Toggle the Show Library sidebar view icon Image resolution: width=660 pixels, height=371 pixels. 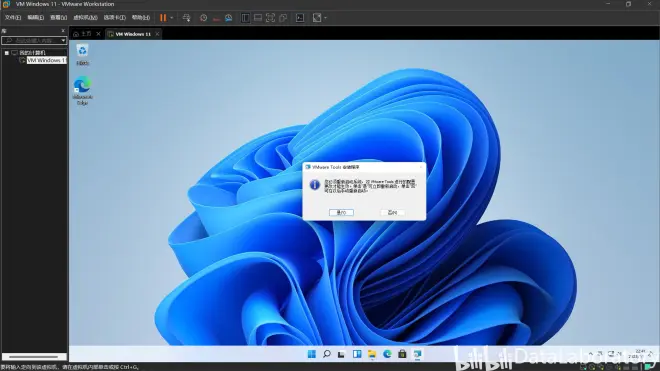(x=245, y=18)
